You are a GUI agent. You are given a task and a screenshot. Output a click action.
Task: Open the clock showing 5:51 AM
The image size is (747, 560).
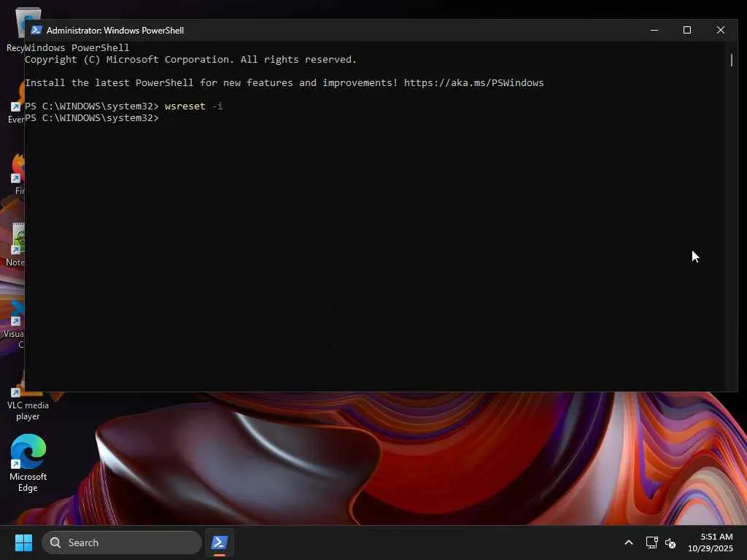(x=711, y=542)
